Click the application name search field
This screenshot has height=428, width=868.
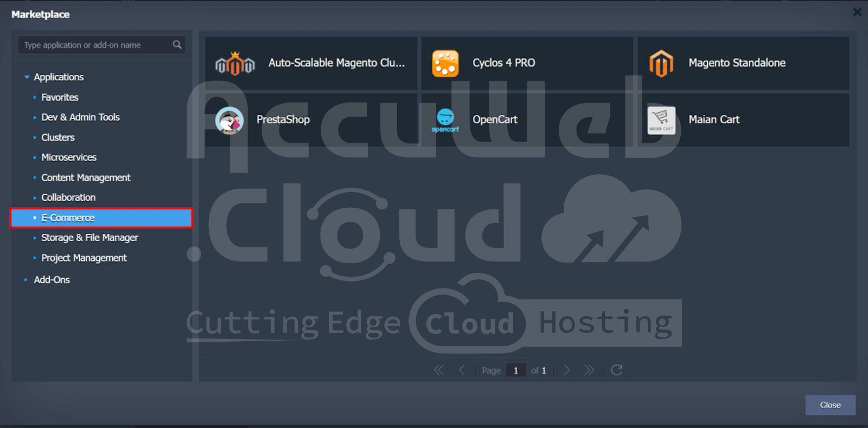click(95, 45)
